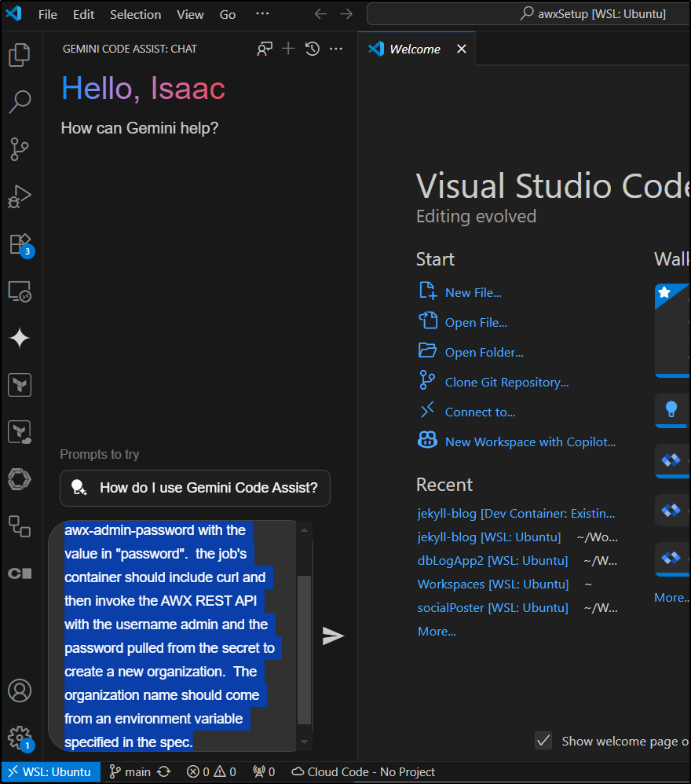This screenshot has height=784, width=691.
Task: Open the File menu
Action: [47, 14]
